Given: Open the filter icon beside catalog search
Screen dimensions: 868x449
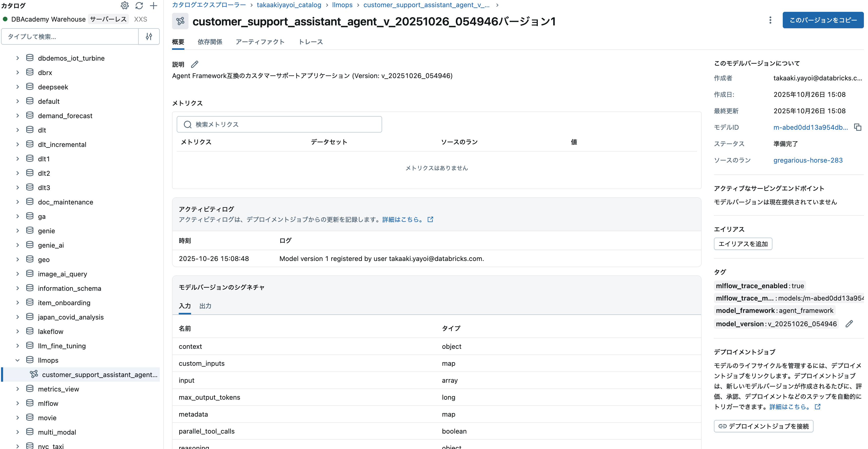Looking at the screenshot, I should pos(149,36).
